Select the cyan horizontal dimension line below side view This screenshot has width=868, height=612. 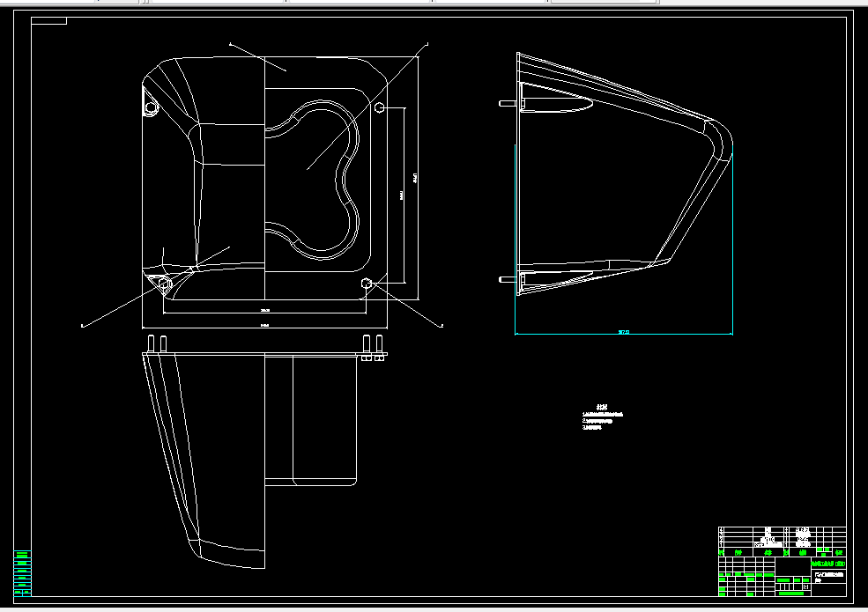[x=624, y=334]
